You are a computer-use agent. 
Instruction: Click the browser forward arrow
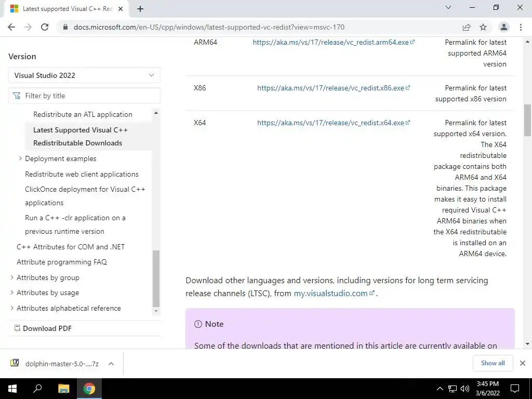click(x=28, y=27)
